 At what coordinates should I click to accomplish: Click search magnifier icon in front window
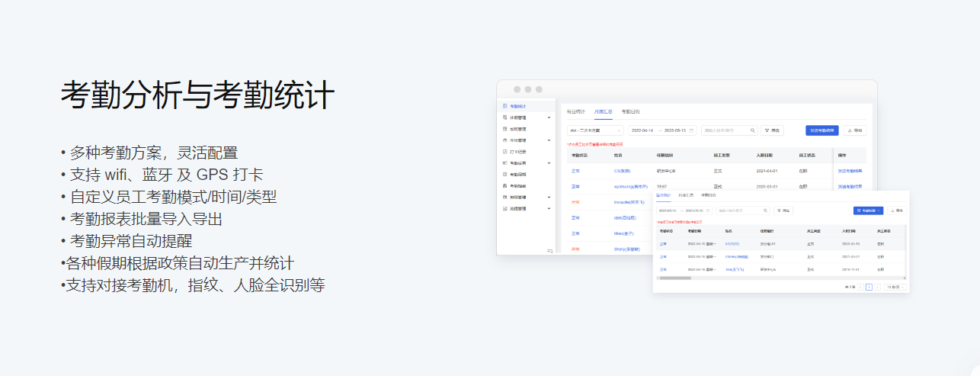pyautogui.click(x=765, y=210)
